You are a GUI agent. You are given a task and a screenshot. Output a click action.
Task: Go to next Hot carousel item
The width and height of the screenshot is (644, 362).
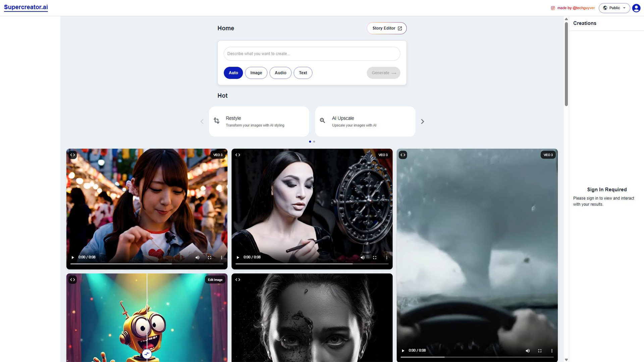(x=422, y=121)
